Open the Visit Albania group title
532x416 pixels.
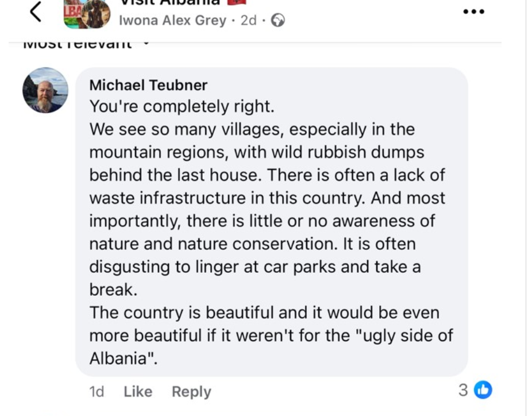(x=170, y=2)
